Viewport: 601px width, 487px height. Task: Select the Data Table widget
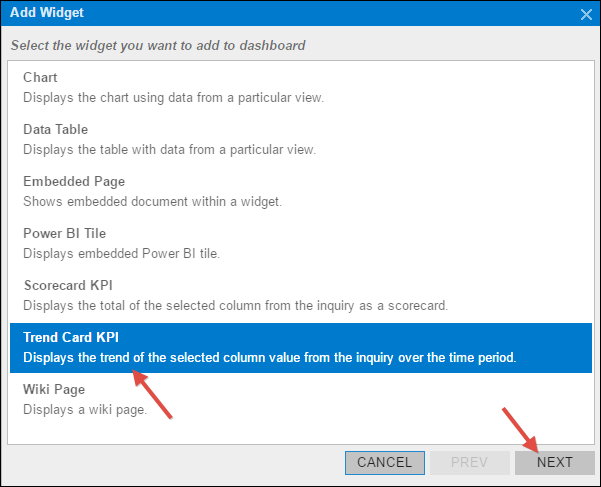(301, 139)
